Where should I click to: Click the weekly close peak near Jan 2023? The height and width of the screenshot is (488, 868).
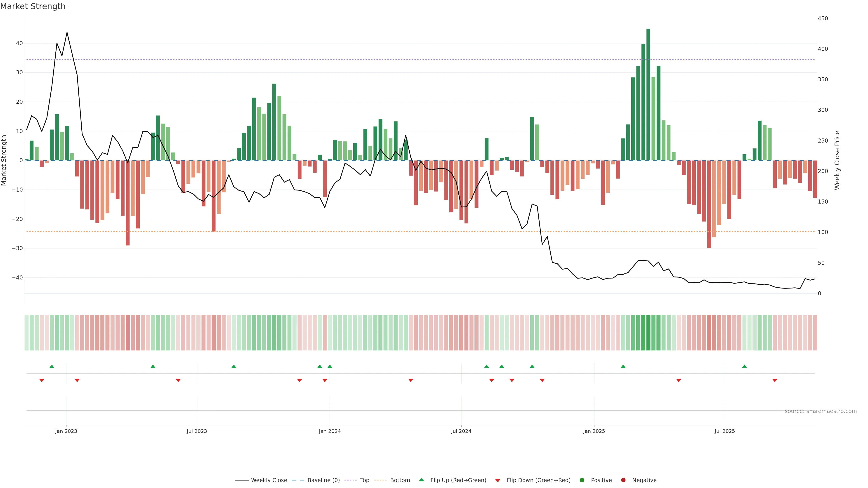[x=67, y=33]
